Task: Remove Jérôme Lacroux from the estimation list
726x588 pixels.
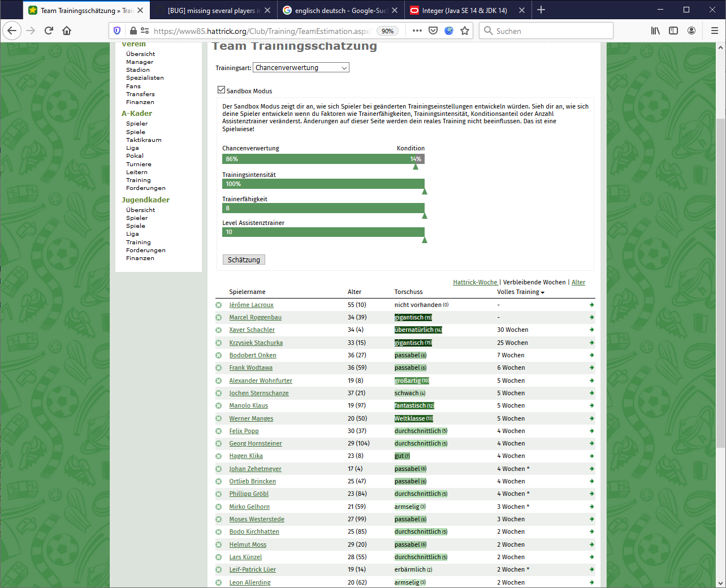Action: (x=219, y=305)
